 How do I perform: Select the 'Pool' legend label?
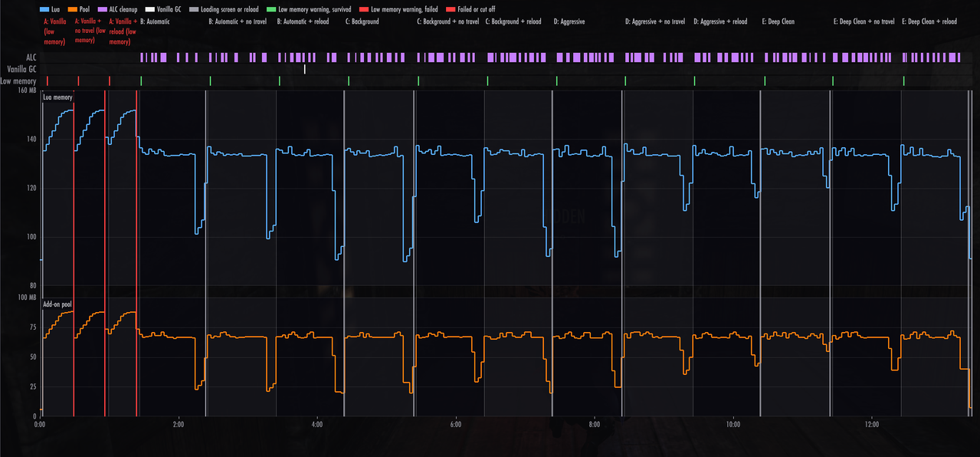(85, 9)
